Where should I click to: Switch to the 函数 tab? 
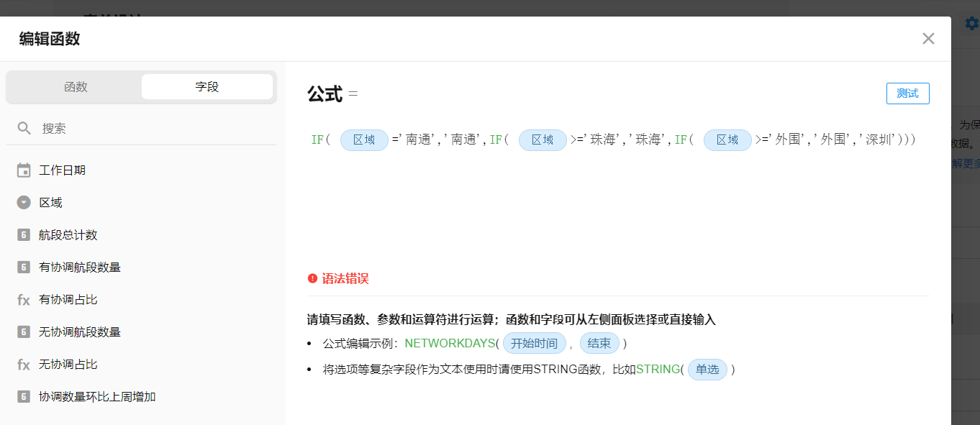point(76,86)
